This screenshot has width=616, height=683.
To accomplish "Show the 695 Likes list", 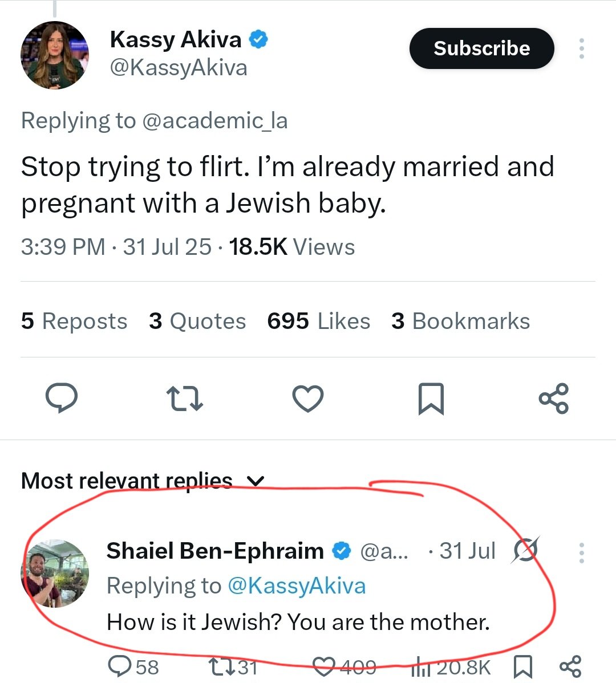I will (x=318, y=321).
